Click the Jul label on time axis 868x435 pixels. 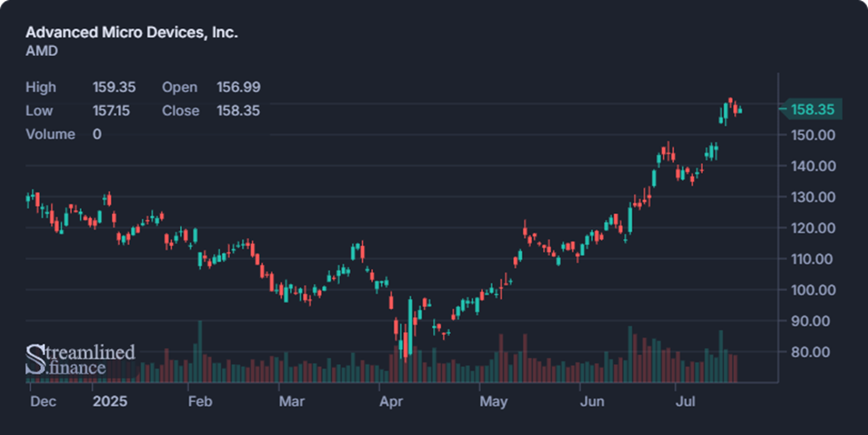[685, 401]
